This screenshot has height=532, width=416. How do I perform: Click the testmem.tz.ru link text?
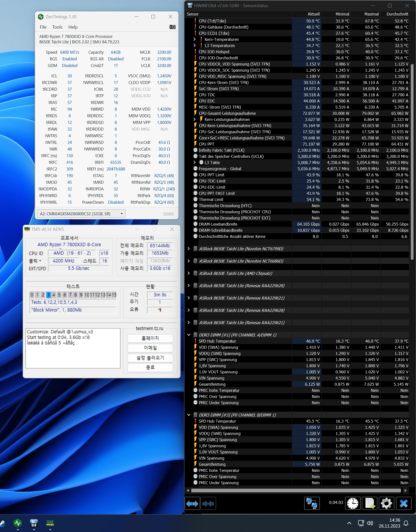(149, 328)
